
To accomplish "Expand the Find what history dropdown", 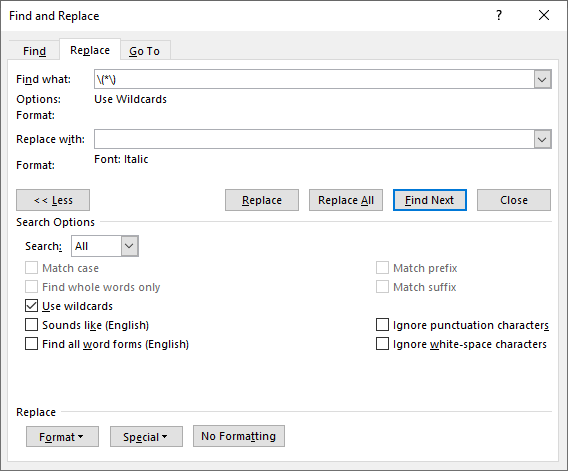I will [x=542, y=79].
